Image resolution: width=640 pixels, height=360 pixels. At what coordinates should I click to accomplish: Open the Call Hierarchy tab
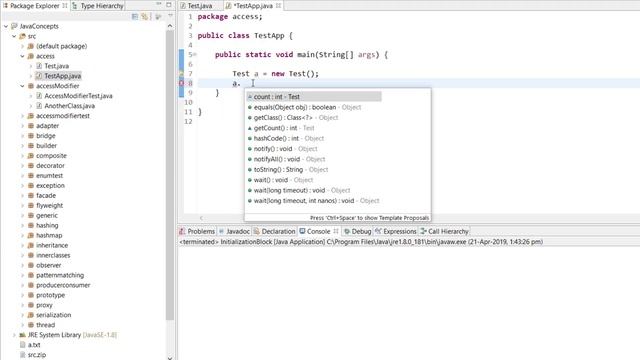tap(444, 231)
